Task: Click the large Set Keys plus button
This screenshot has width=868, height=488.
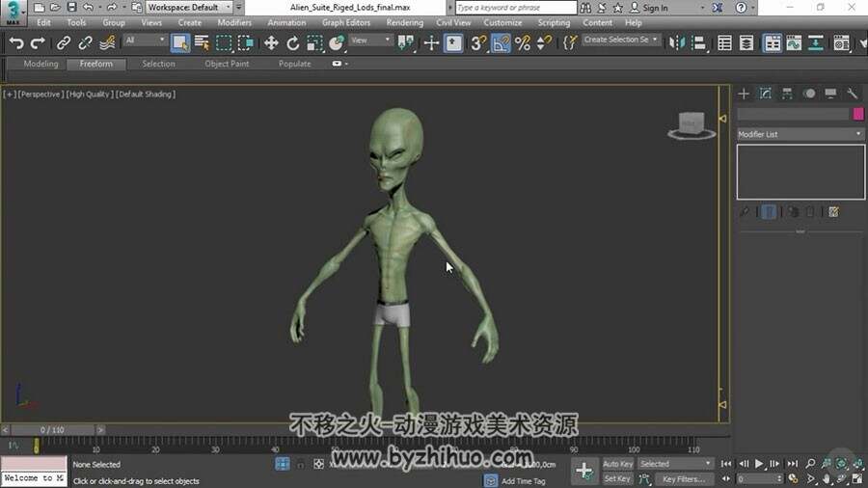Action: (584, 471)
